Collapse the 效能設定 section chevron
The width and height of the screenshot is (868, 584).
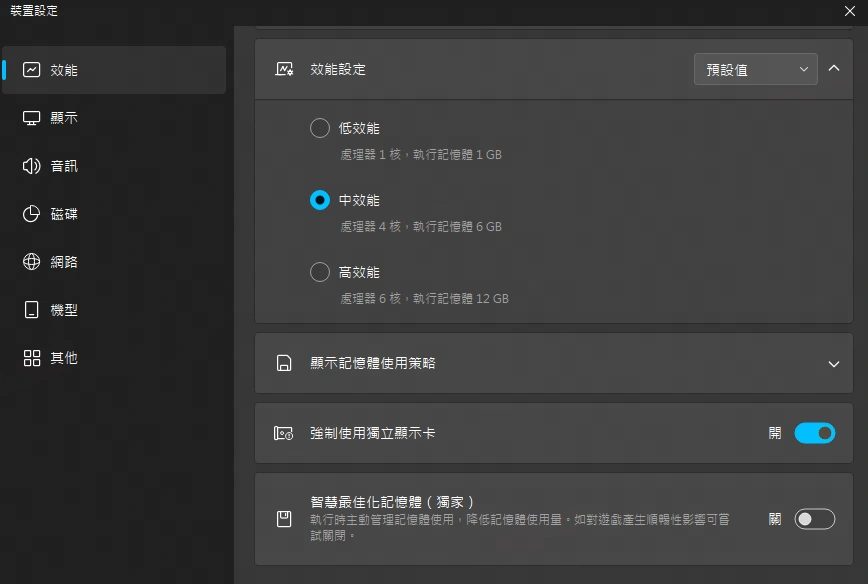[x=834, y=69]
